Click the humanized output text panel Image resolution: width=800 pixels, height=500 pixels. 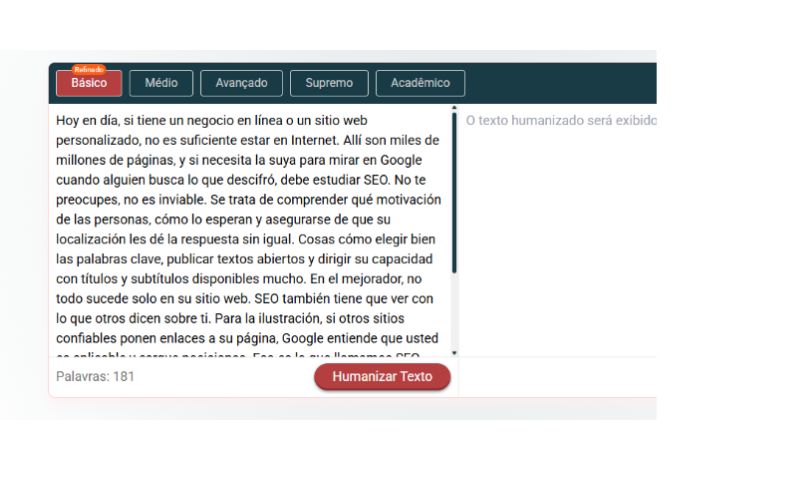558,231
